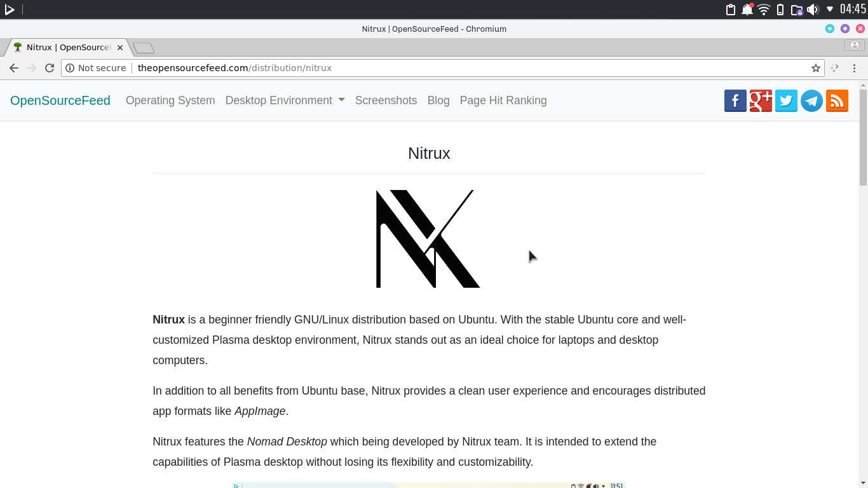Viewport: 868px width, 488px height.
Task: Toggle the bookmark star for this page
Action: tap(815, 68)
